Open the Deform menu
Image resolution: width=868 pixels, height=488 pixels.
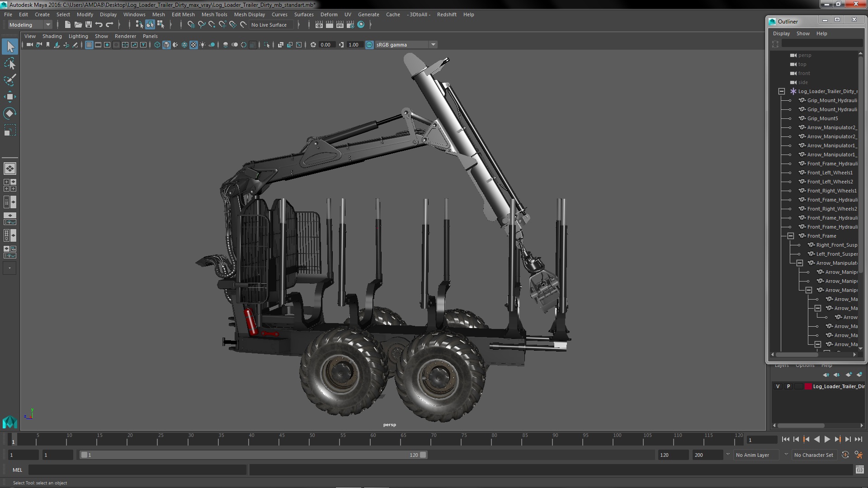[329, 14]
